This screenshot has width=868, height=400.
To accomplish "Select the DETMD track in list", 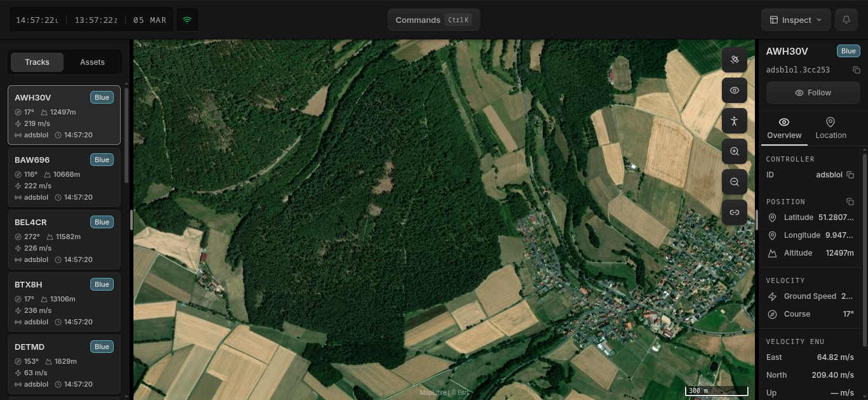I will coord(64,364).
